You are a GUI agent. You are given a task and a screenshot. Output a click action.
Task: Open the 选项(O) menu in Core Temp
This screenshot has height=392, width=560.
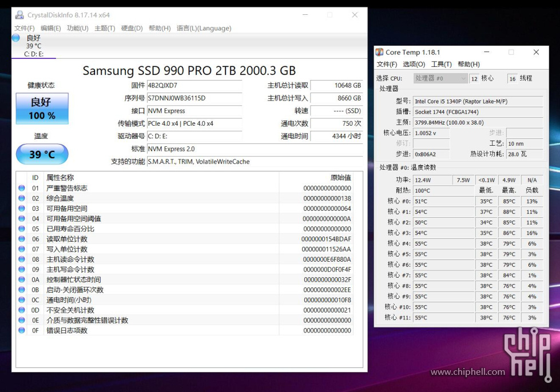414,64
